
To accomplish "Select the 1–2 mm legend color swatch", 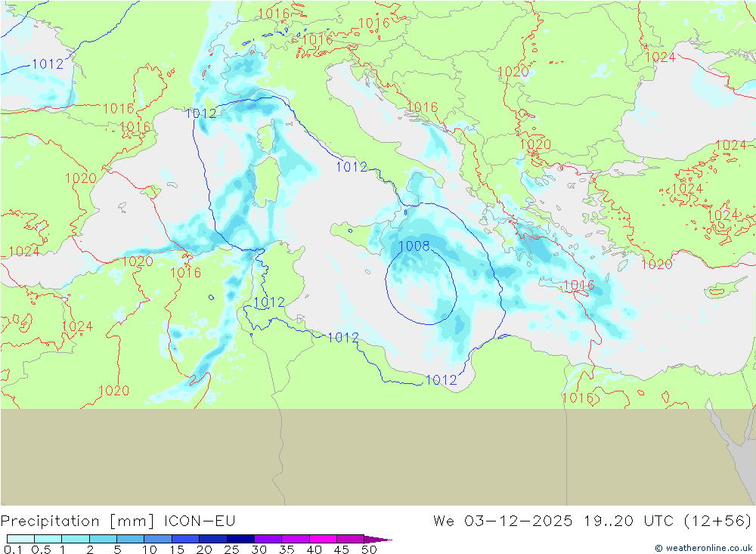I will 76,539.
